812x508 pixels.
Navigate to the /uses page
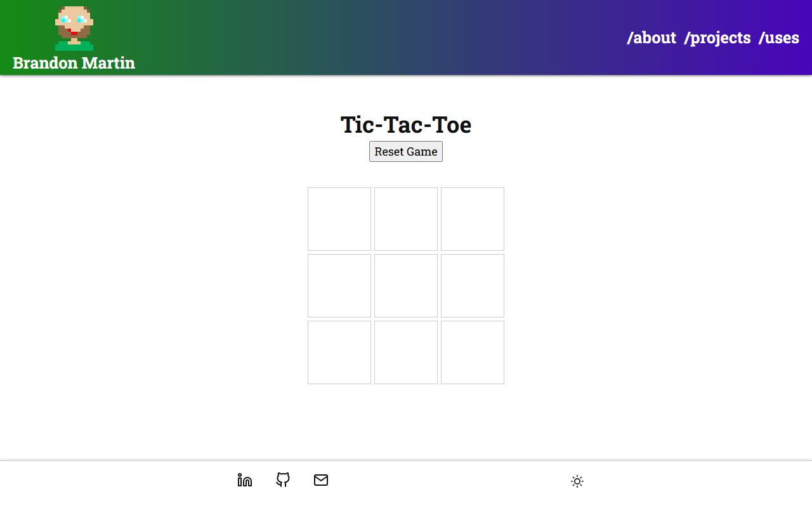(x=779, y=37)
